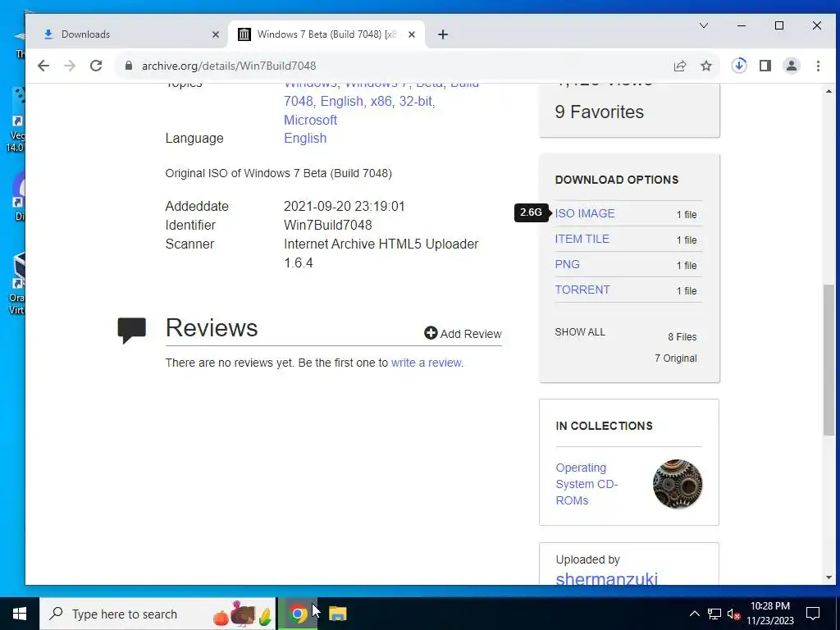Viewport: 840px width, 630px height.
Task: Open Chrome three-dot menu
Action: coord(818,66)
